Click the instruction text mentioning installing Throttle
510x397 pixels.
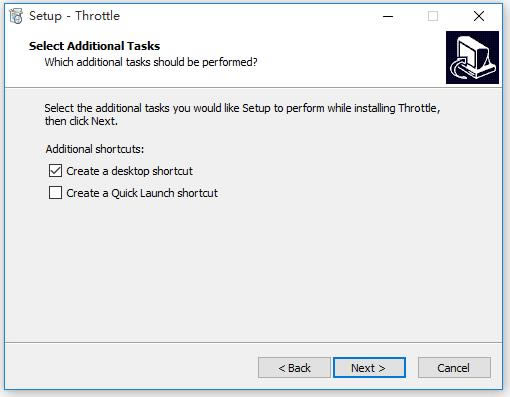coord(242,108)
